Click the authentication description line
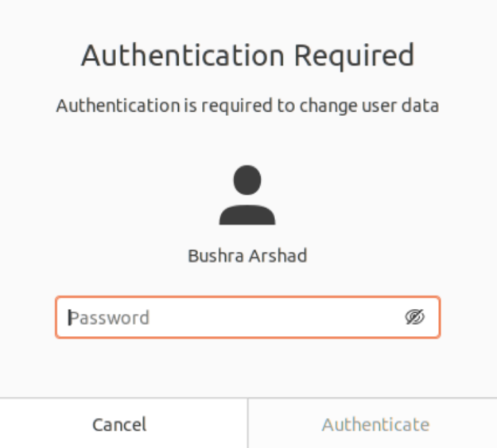The height and width of the screenshot is (448, 497). (x=247, y=105)
